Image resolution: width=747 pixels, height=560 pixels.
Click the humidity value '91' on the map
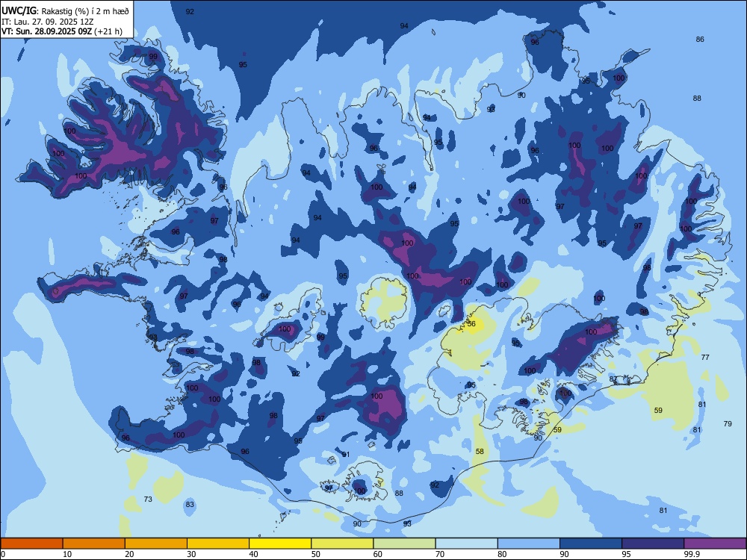tap(346, 455)
